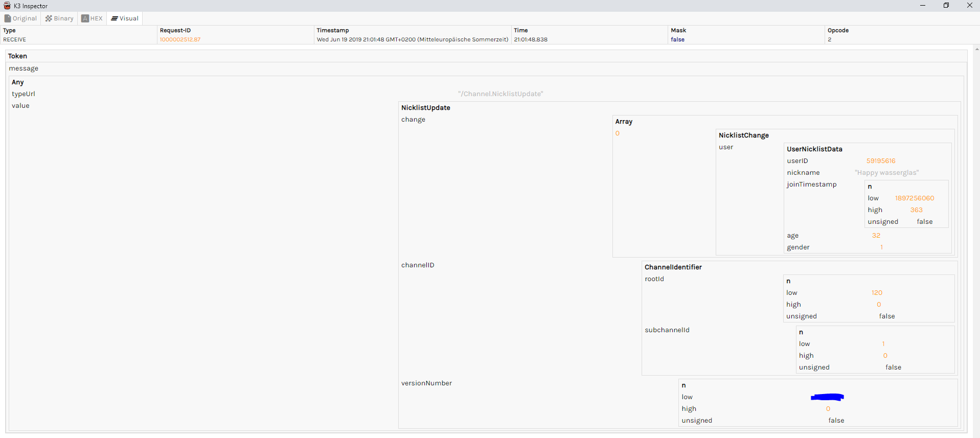This screenshot has height=438, width=980.
Task: Click the ChannelIdentifier heading
Action: coord(673,267)
